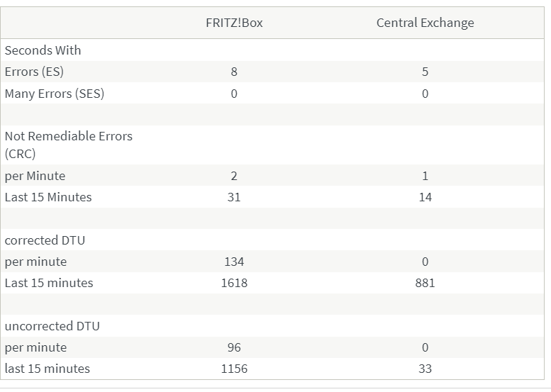551x392 pixels.
Task: Select the Seconds With row label
Action: (43, 50)
